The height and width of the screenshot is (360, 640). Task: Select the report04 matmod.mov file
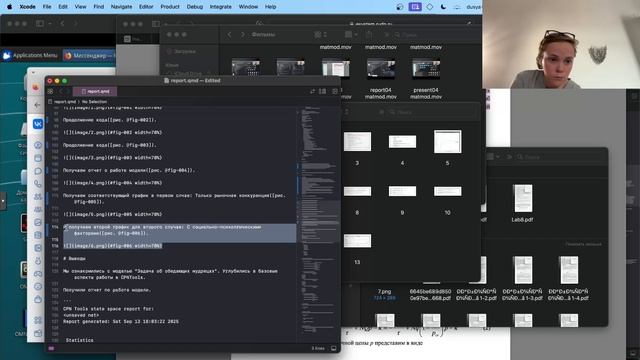tap(381, 78)
